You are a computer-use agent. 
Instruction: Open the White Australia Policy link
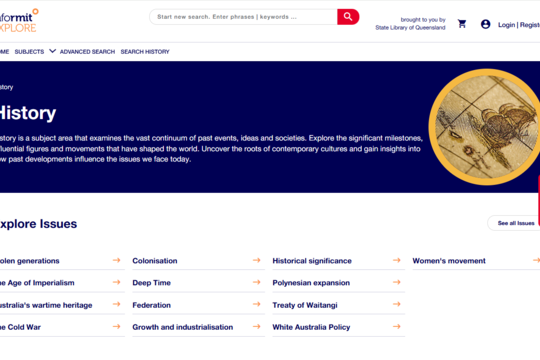pyautogui.click(x=311, y=327)
